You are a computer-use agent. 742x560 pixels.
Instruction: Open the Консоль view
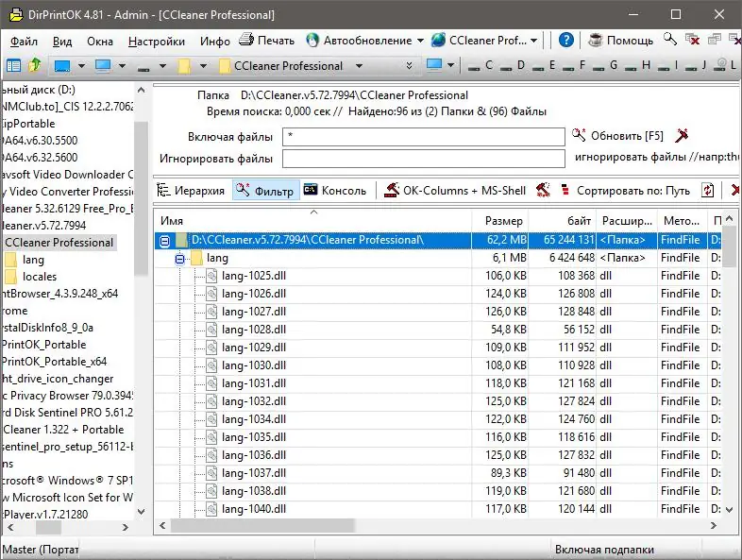(x=335, y=191)
